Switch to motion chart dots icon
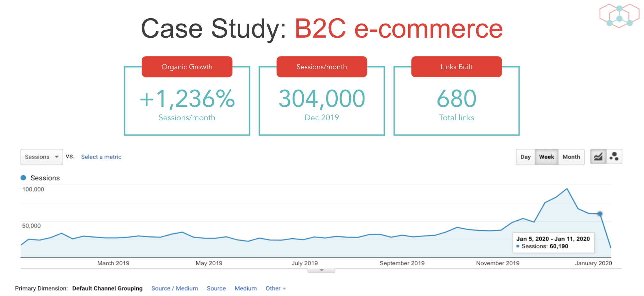The image size is (644, 296). [614, 157]
